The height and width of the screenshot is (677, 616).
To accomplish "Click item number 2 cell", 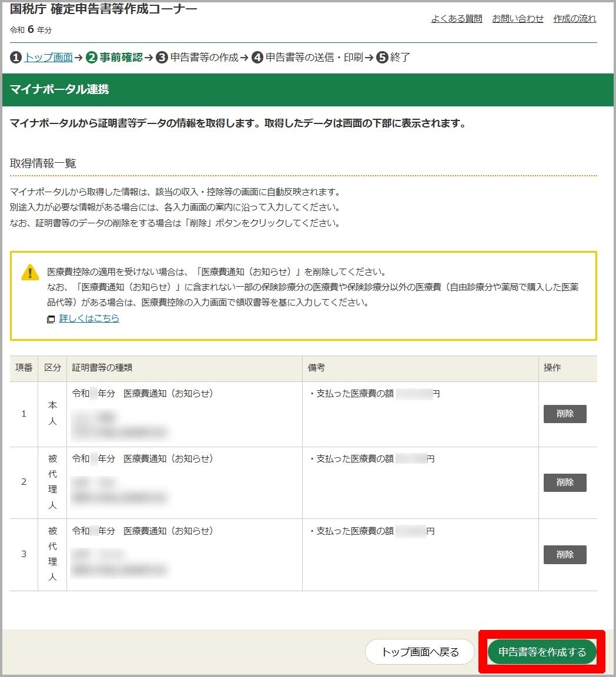I will point(24,482).
